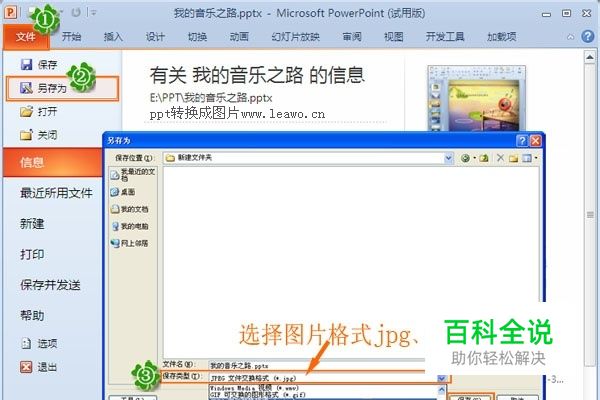Switch to the 设计 ribbon tab
Viewport: 600px width, 400px height.
click(155, 37)
